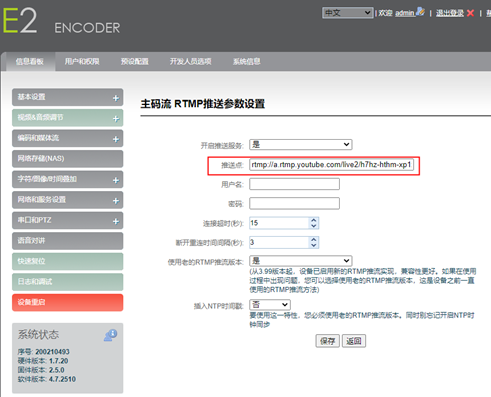Screen dimensions: 491x397
Task: Click the 断开重连时间间隔 value field
Action: pos(279,242)
